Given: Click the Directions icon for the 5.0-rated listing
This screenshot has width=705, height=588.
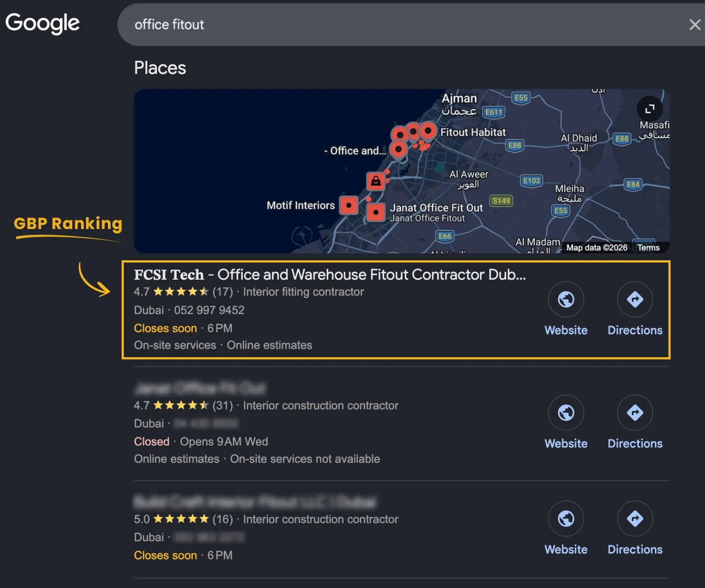Looking at the screenshot, I should tap(635, 519).
